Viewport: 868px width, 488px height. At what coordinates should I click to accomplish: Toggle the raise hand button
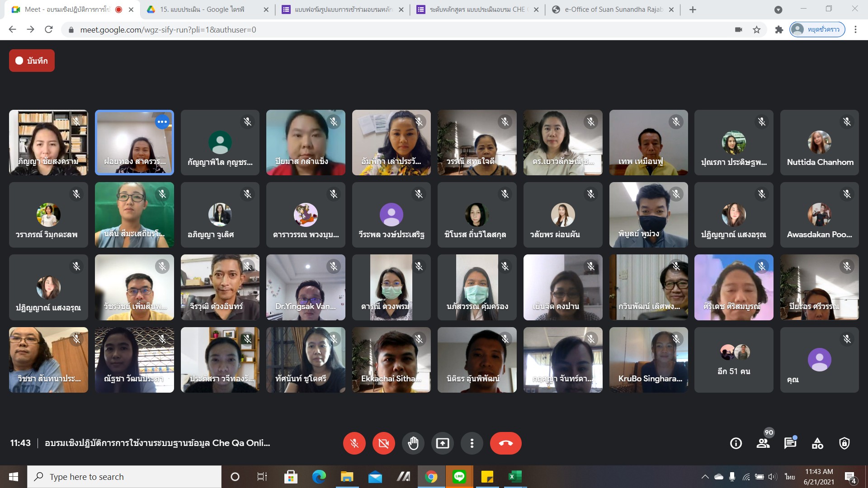click(413, 443)
